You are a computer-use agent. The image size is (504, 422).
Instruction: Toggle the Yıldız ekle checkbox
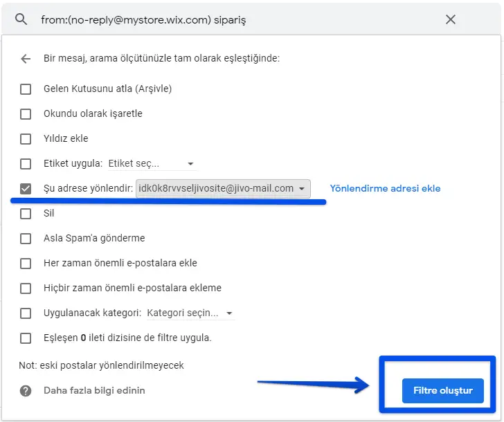point(26,138)
